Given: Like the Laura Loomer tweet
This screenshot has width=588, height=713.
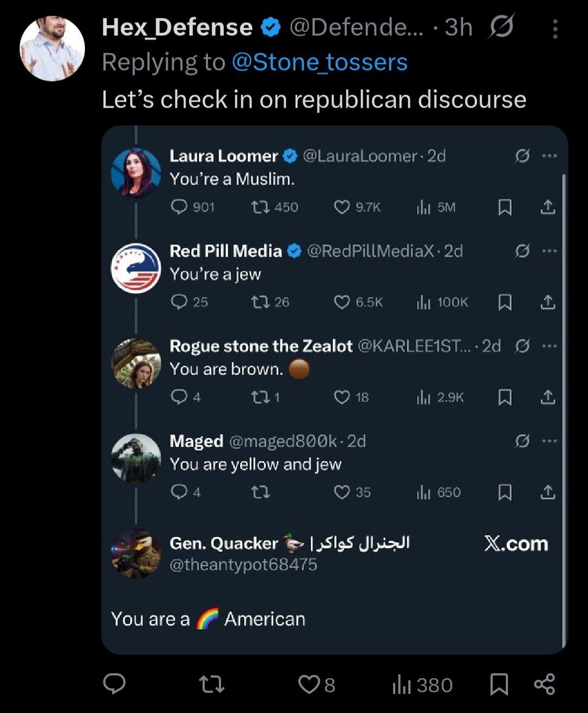Looking at the screenshot, I should pyautogui.click(x=341, y=207).
